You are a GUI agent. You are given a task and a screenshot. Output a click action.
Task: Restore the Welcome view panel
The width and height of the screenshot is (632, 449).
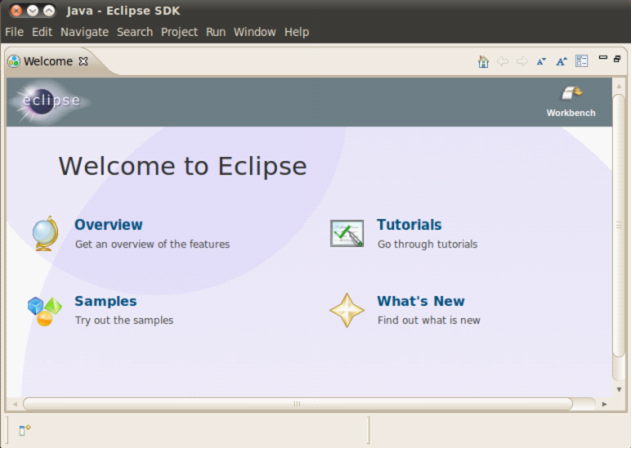(x=617, y=59)
